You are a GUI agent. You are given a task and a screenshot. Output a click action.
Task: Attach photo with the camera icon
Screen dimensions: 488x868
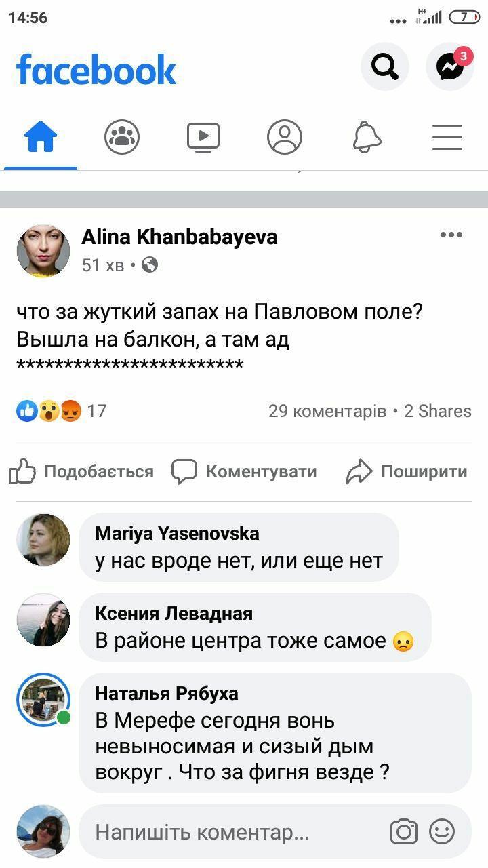(403, 832)
